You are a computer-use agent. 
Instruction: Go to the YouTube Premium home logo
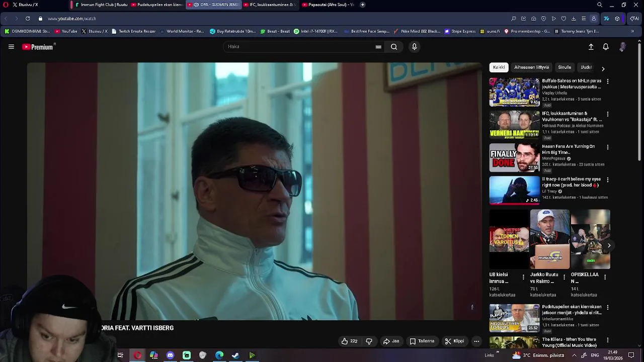point(38,47)
